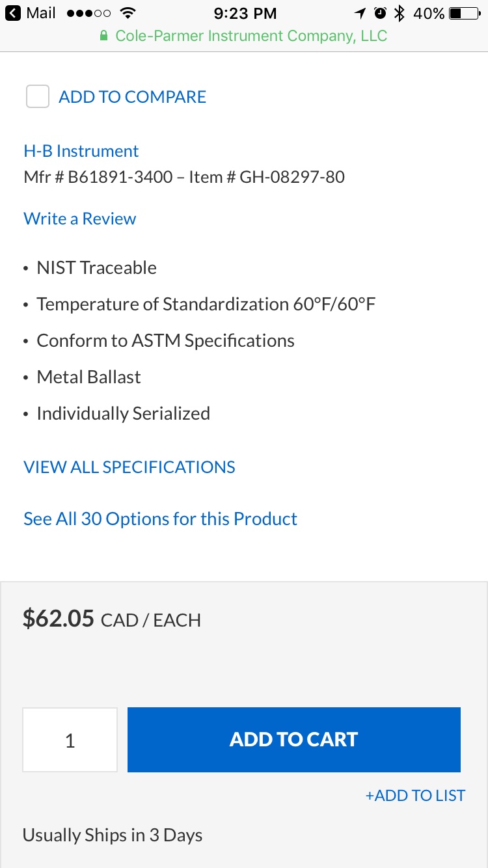Tap the Bluetooth status icon

(400, 13)
